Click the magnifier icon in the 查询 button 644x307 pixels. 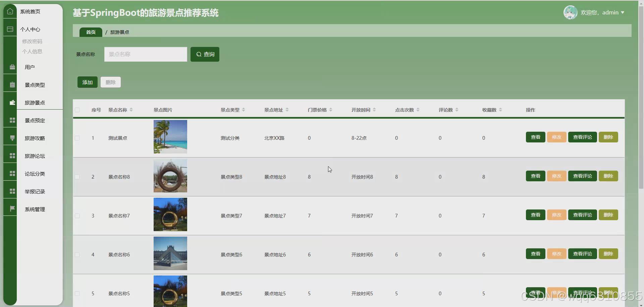pos(199,54)
